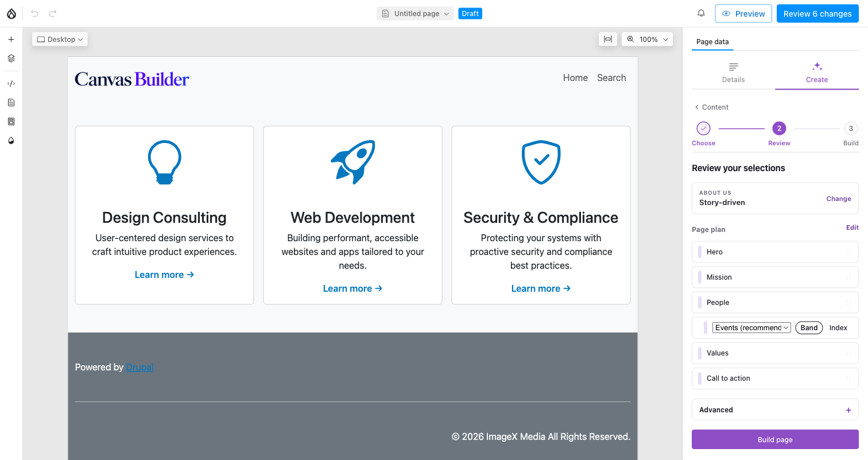This screenshot has width=868, height=460.
Task: Select the Hero page plan row
Action: (775, 252)
